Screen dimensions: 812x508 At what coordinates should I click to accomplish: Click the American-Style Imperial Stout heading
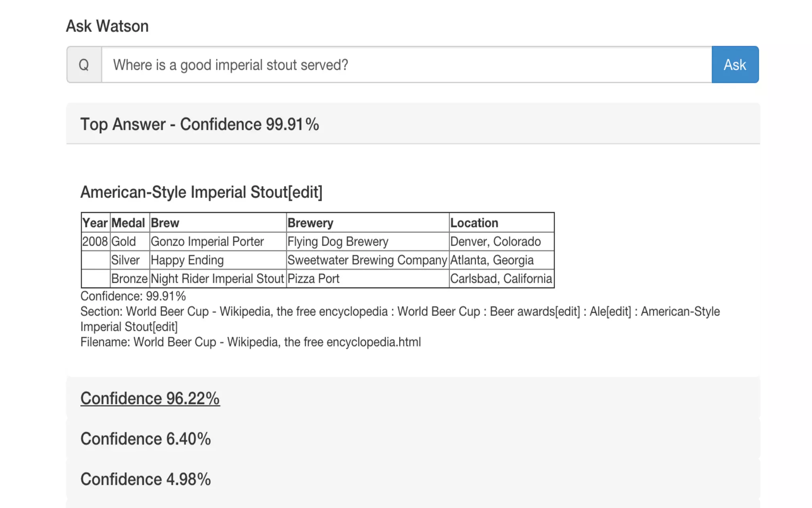click(x=201, y=192)
